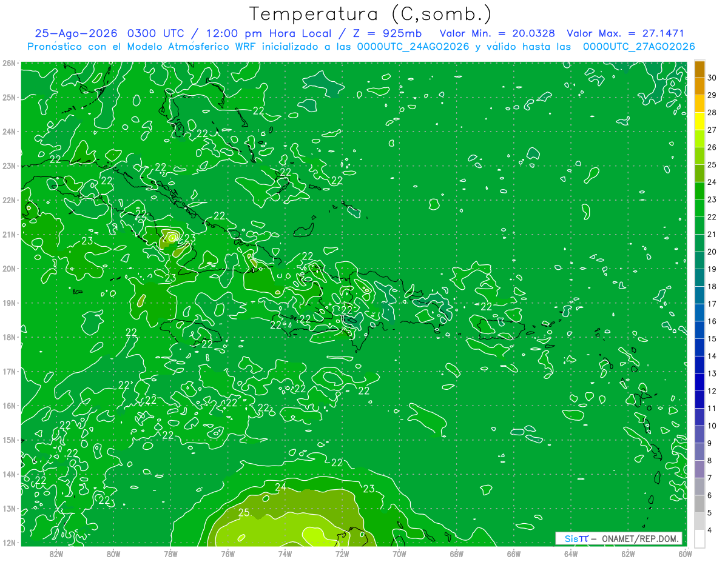
Task: Click the '26N' latitude axis label
Action: click(x=8, y=63)
